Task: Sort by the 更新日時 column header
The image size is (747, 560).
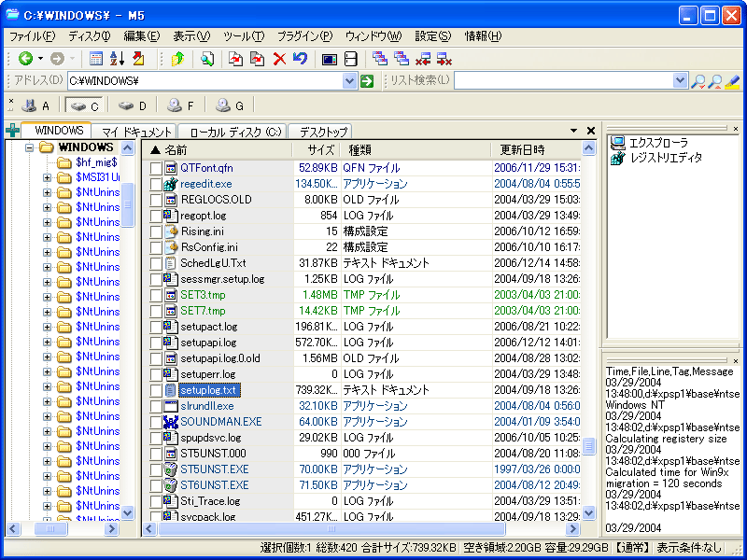Action: click(x=536, y=150)
